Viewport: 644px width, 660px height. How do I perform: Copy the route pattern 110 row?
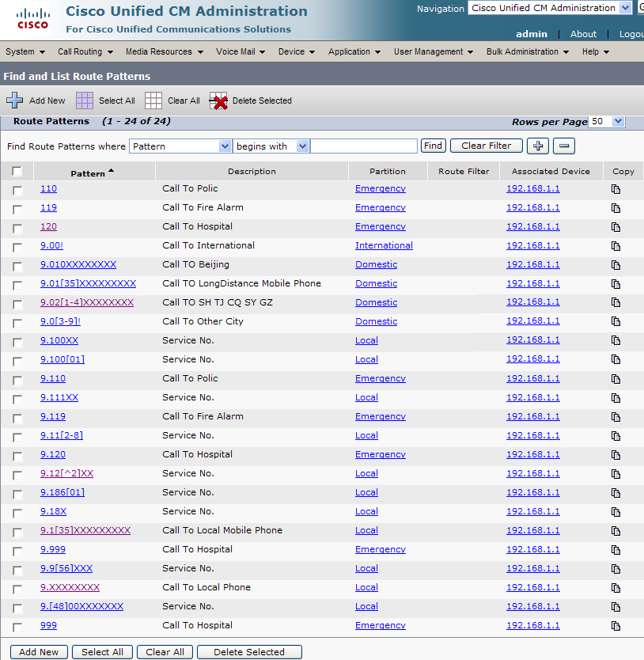point(616,189)
